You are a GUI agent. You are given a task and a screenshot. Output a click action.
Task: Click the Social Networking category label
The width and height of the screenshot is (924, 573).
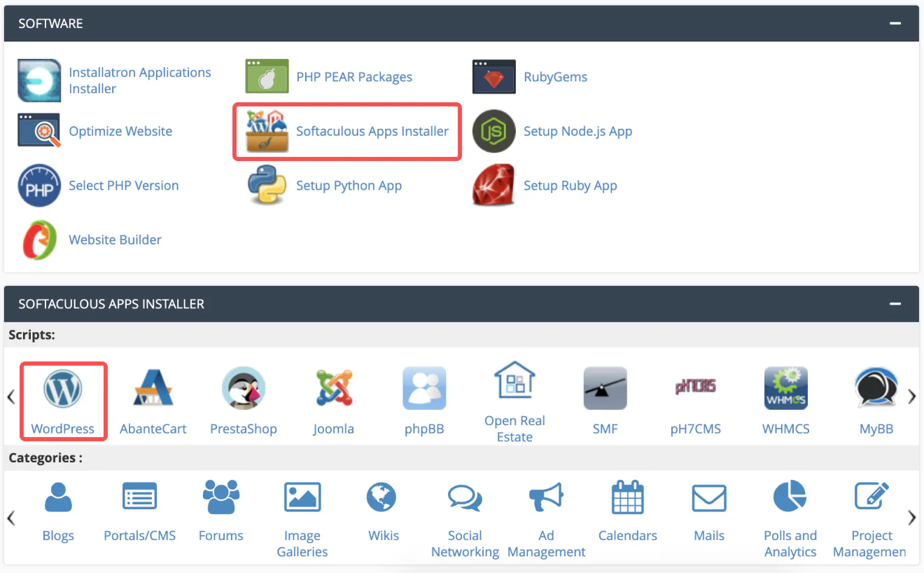coord(465,544)
